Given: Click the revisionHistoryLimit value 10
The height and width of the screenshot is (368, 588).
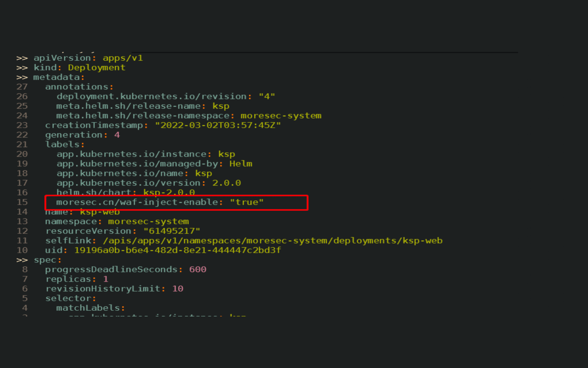Looking at the screenshot, I should click(x=178, y=289).
